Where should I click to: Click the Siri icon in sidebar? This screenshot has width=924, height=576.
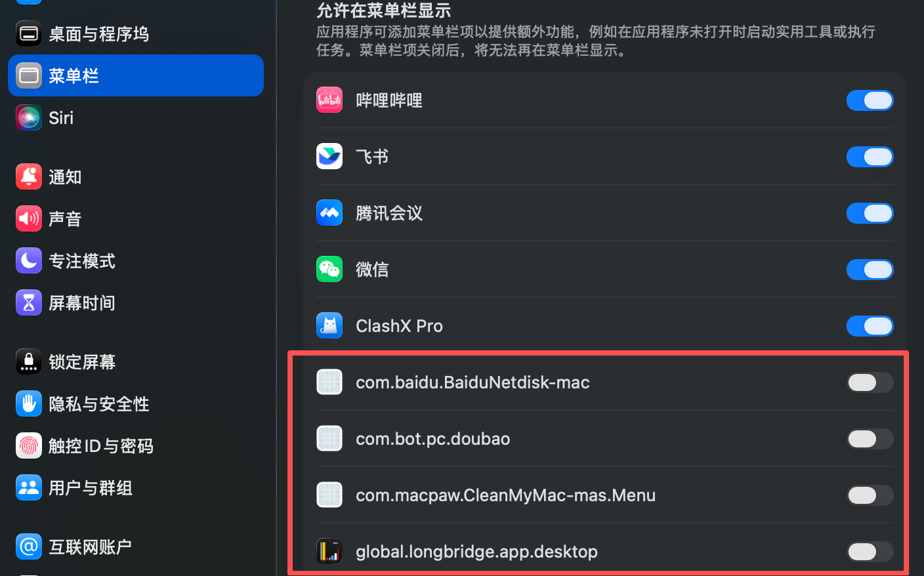click(29, 118)
